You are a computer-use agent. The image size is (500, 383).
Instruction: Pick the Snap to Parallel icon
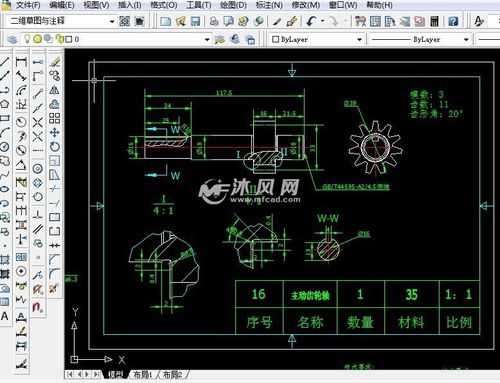[38, 229]
